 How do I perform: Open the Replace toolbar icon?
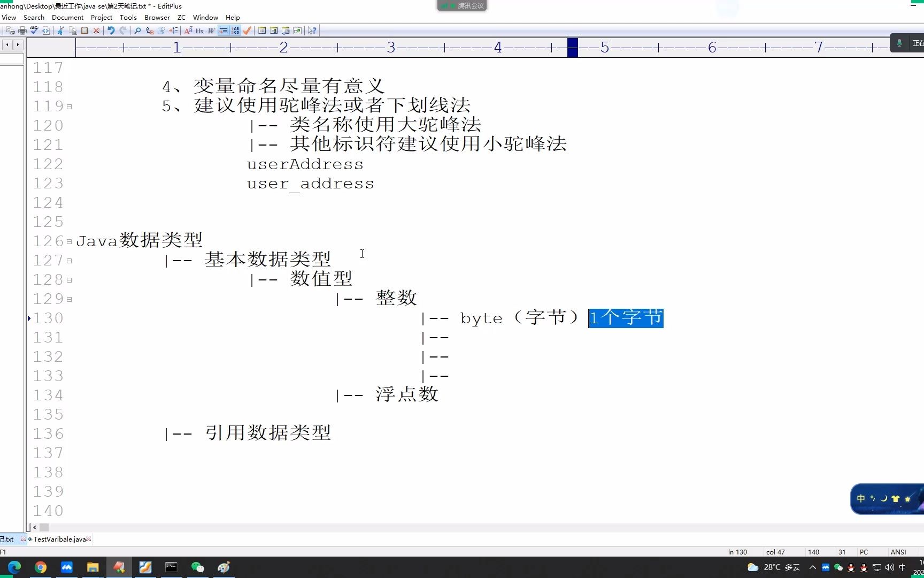coord(150,31)
